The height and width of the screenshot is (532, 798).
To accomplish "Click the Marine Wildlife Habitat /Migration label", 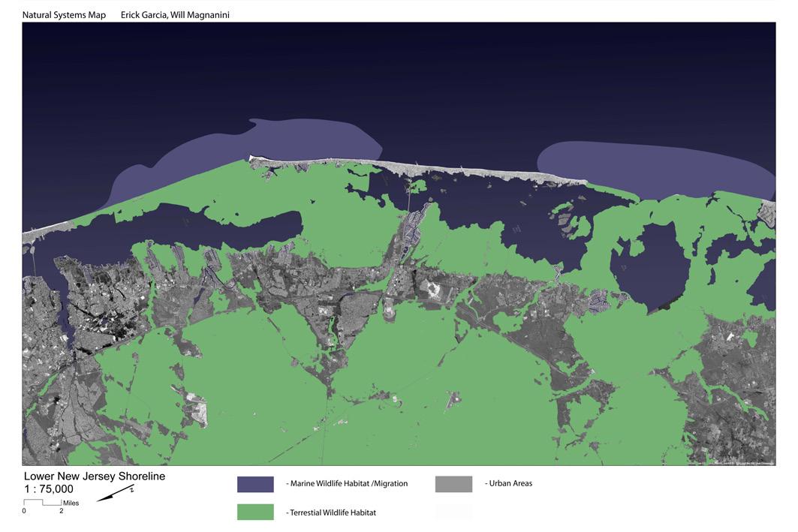I will (x=348, y=484).
